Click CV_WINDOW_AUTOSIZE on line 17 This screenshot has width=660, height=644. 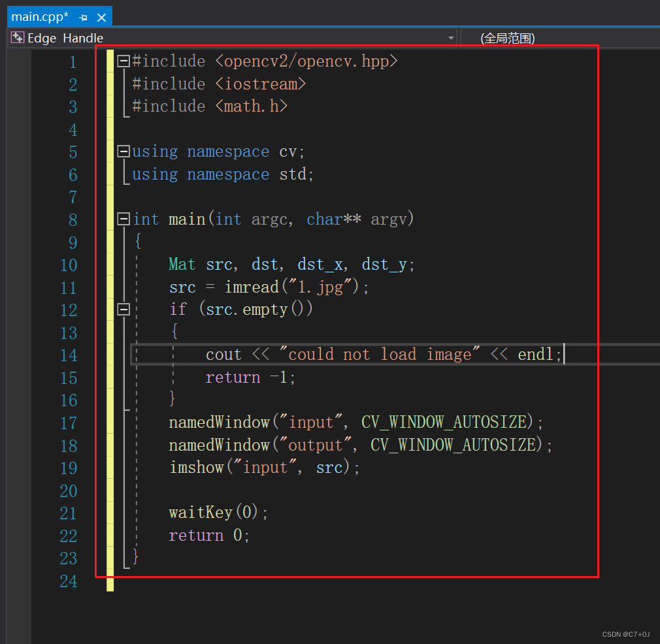[x=445, y=422]
